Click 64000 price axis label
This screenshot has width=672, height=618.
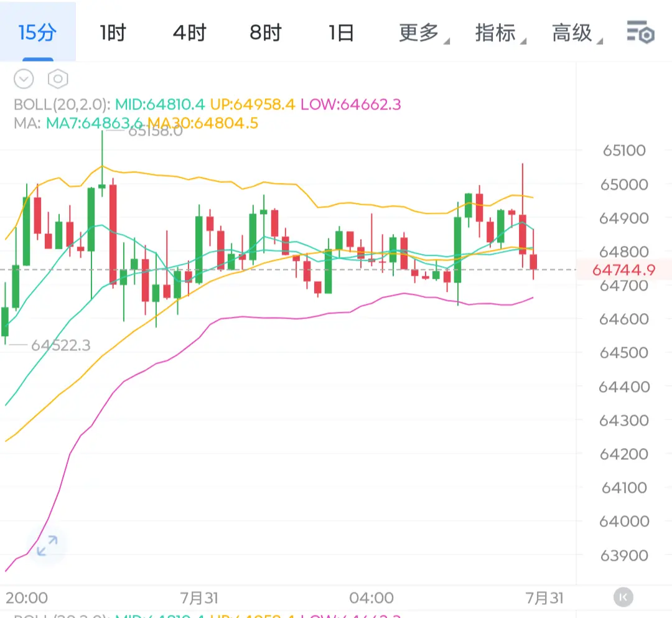click(x=623, y=521)
